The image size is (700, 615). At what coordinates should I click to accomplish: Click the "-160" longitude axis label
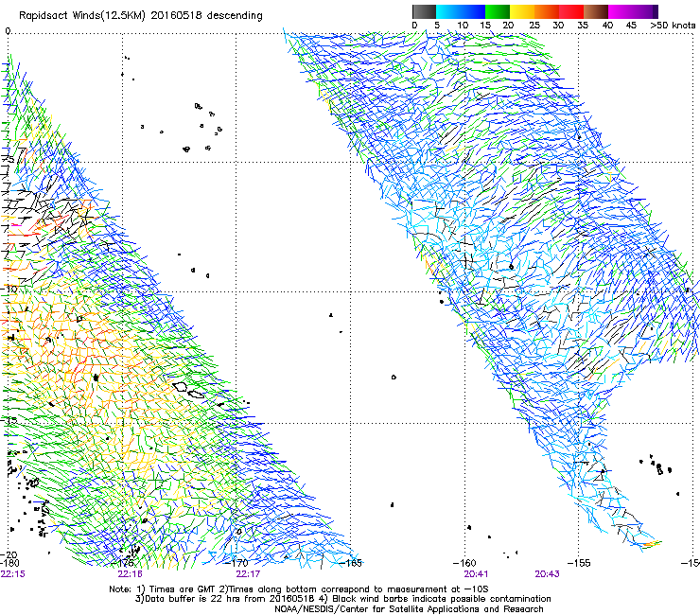[465, 563]
